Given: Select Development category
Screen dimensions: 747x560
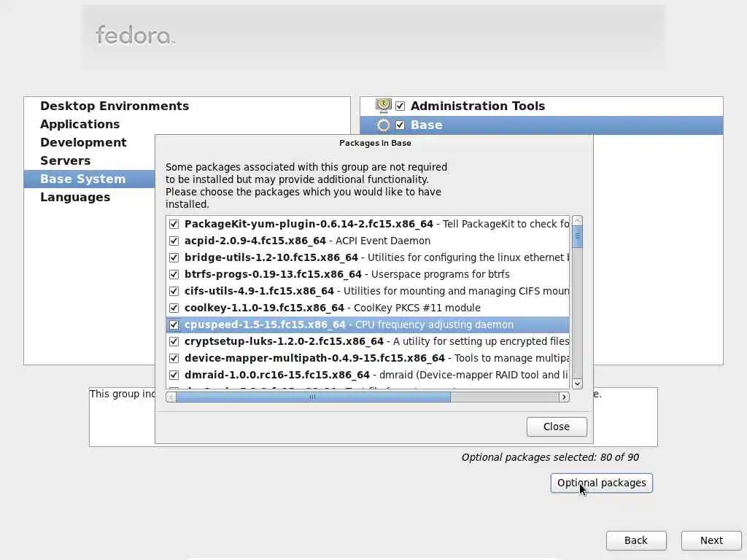Looking at the screenshot, I should click(83, 142).
